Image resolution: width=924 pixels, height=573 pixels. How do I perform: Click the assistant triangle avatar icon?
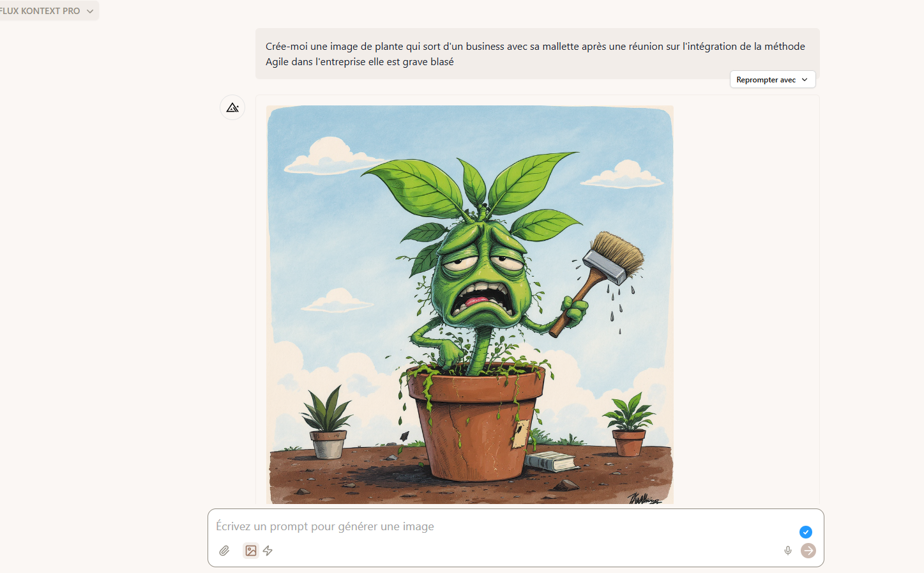pyautogui.click(x=232, y=107)
